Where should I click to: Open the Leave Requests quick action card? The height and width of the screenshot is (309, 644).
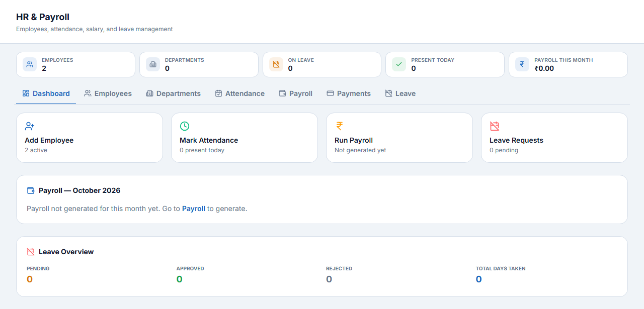(x=554, y=138)
